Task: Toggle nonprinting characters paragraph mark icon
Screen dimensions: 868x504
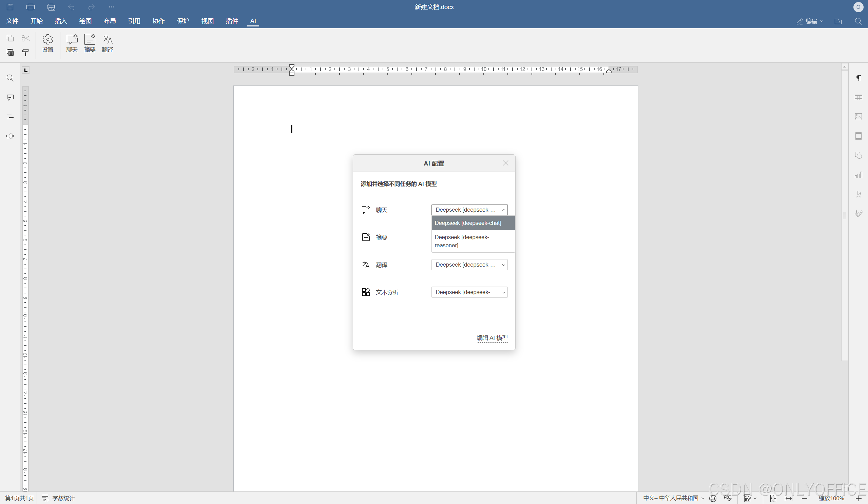Action: pyautogui.click(x=859, y=78)
